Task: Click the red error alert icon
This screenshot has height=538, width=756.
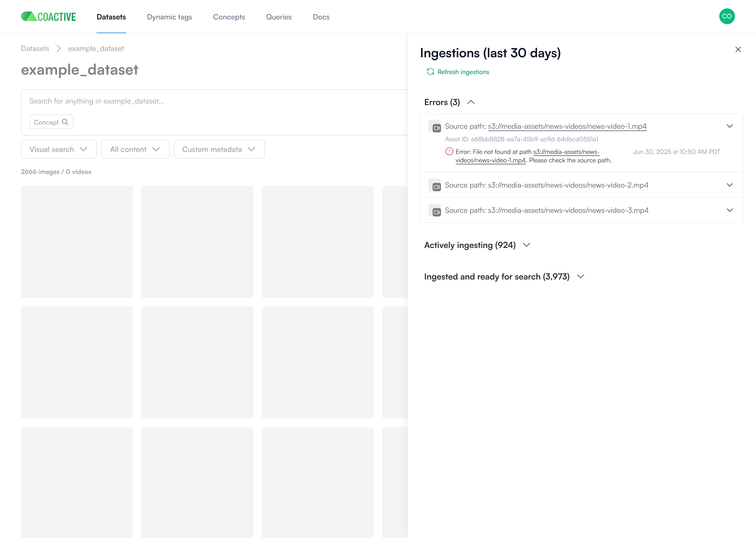Action: (449, 151)
